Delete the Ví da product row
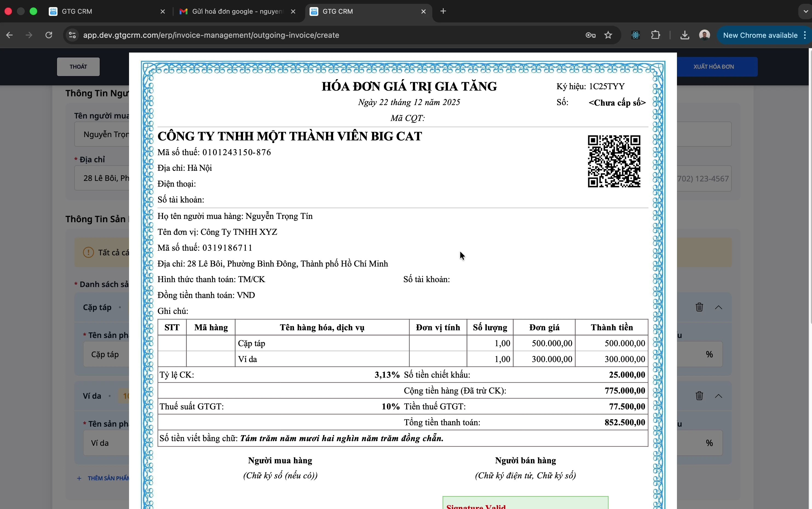This screenshot has width=812, height=509. pyautogui.click(x=699, y=395)
